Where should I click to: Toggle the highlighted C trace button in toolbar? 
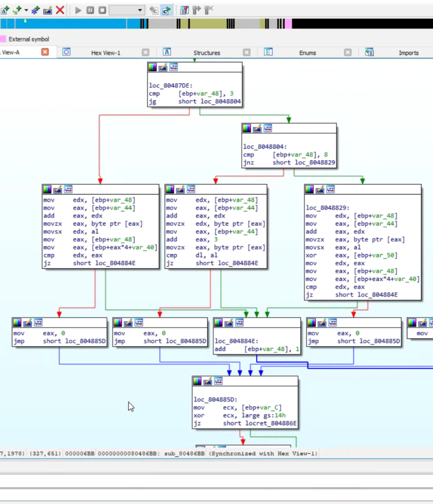pos(166,10)
